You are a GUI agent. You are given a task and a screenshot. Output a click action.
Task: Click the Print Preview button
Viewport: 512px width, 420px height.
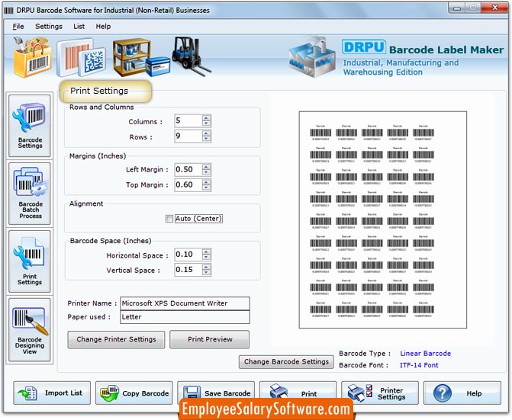point(210,339)
